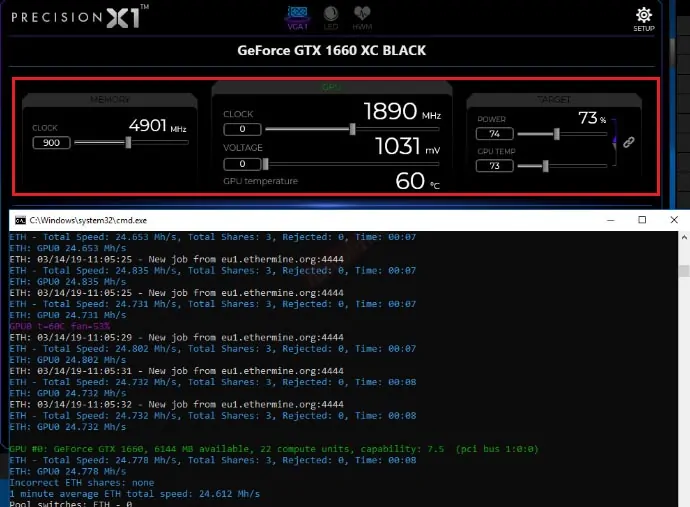690x507 pixels.
Task: Click the Precision X1 logo
Action: coord(80,17)
